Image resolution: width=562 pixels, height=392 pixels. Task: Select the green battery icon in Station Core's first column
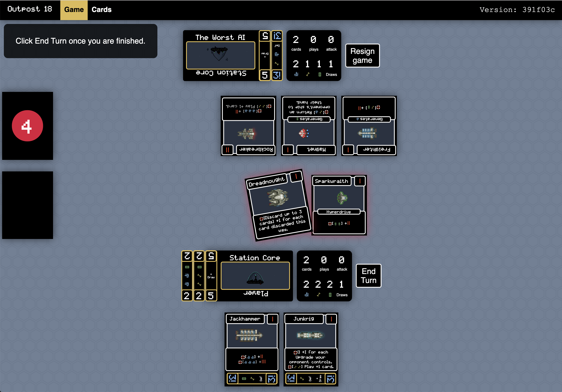[187, 267]
